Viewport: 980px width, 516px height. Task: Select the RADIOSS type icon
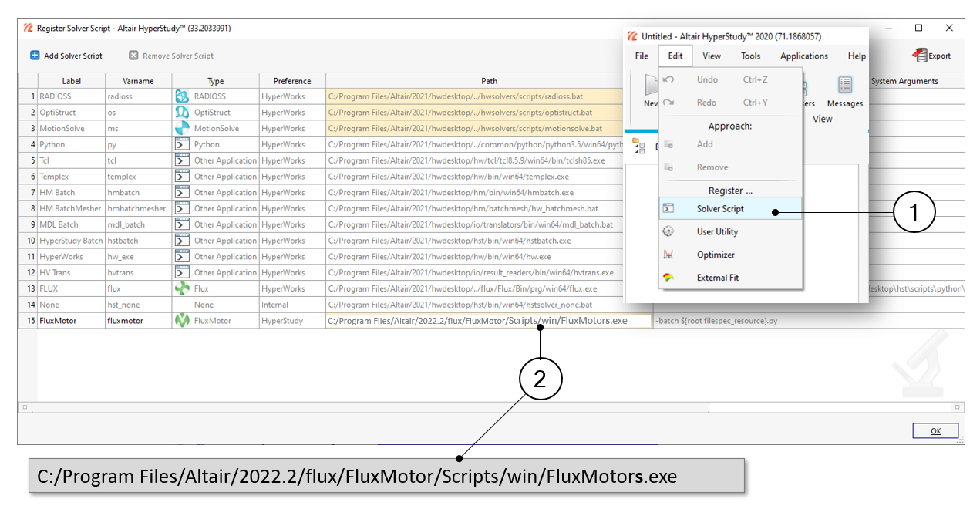click(182, 96)
